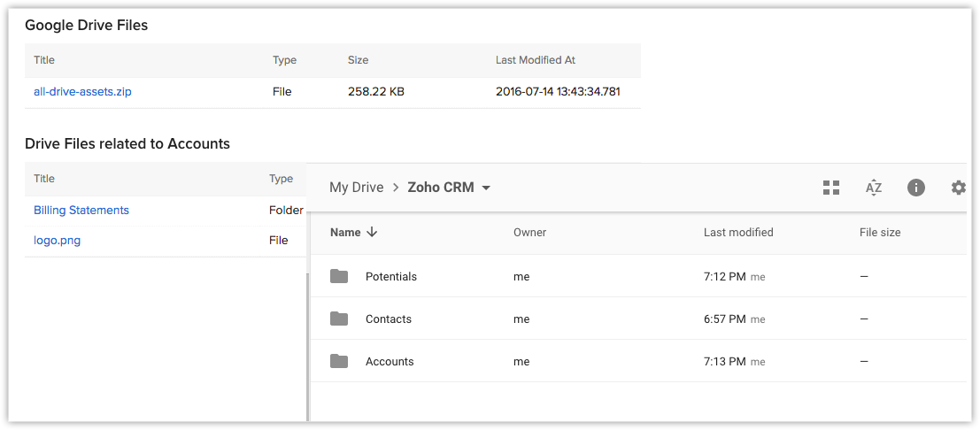Click the Last modified column header
Screen dimensions: 980x430
point(738,233)
